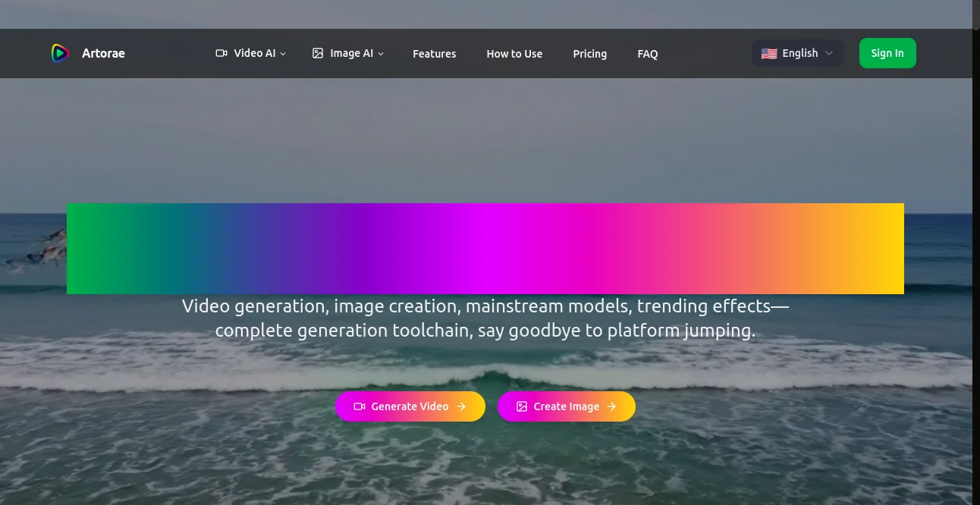Select the video camera icon beside Video AI
The height and width of the screenshot is (505, 980).
coord(221,53)
